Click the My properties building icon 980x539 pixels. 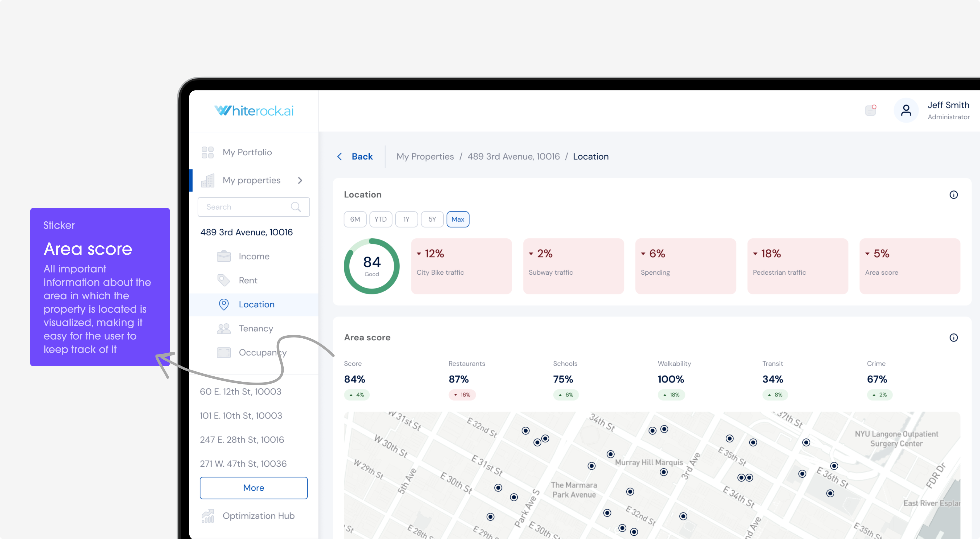tap(208, 181)
